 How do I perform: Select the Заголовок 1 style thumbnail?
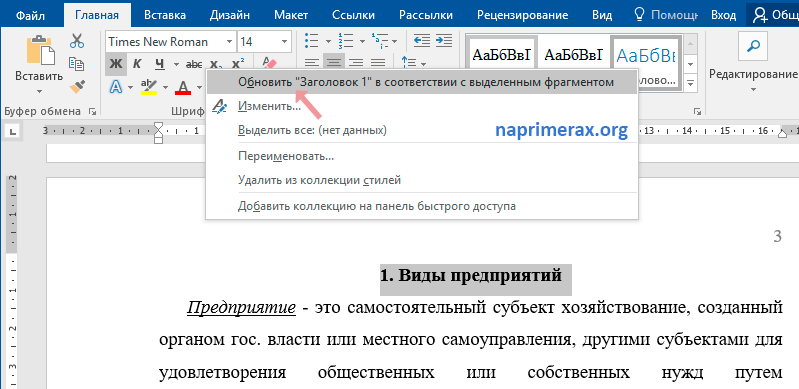pos(646,62)
